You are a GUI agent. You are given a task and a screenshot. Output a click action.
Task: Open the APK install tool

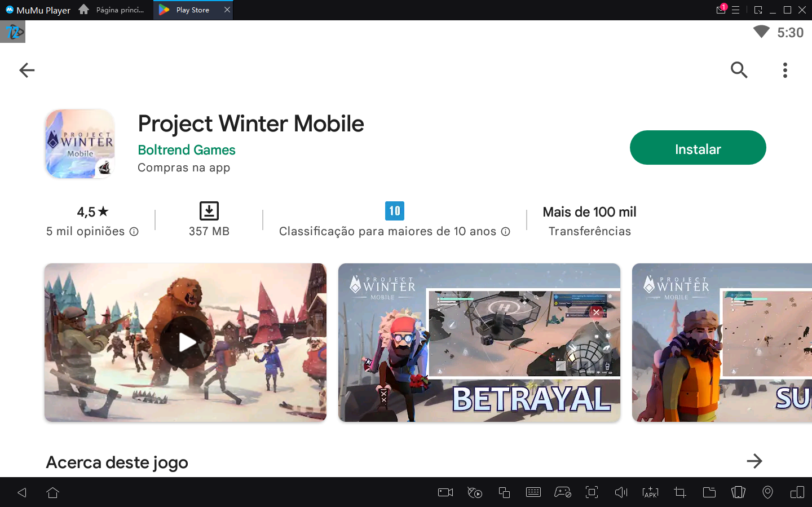pos(650,492)
